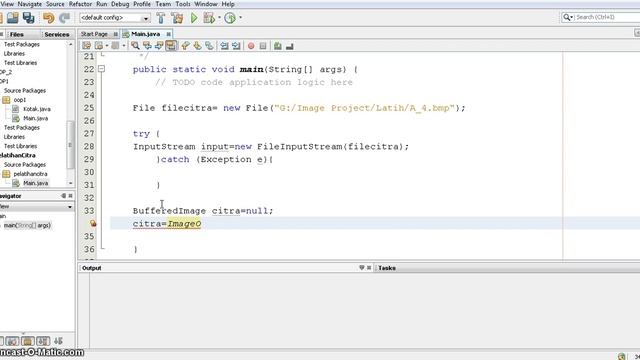The image size is (640, 360).
Task: Shift the line left
Action: coord(224,46)
